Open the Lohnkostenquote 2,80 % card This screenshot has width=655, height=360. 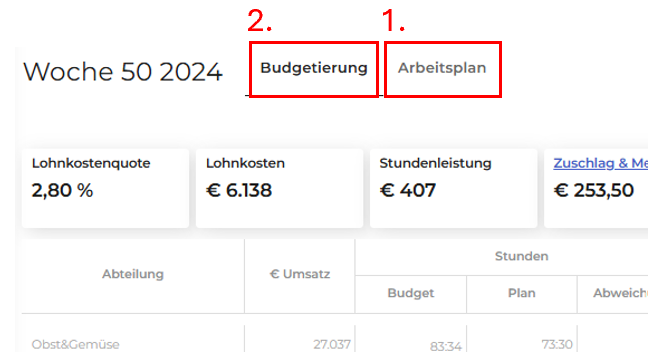[x=105, y=188]
